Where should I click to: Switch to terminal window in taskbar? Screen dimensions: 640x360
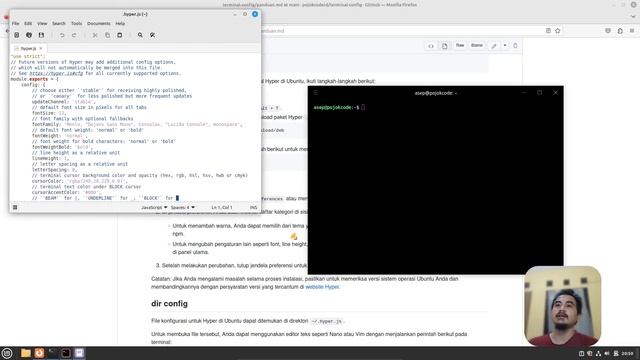(x=66, y=353)
